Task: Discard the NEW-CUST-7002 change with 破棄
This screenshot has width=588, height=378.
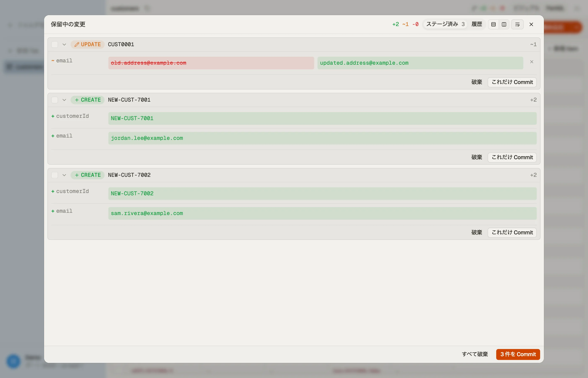Action: (476, 232)
